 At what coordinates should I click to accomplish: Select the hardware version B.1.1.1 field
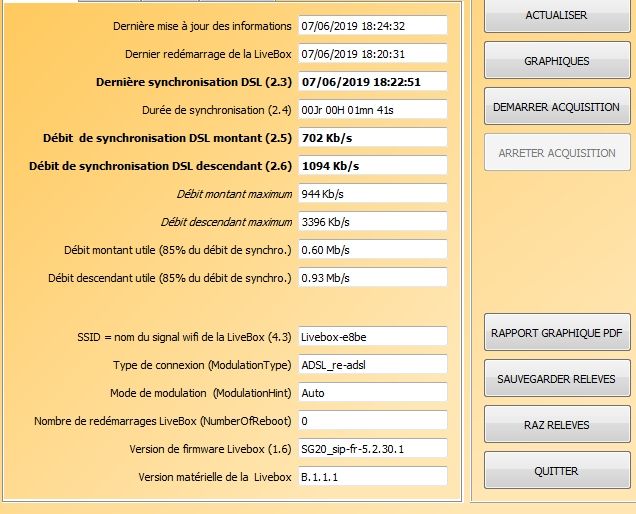[x=373, y=476]
